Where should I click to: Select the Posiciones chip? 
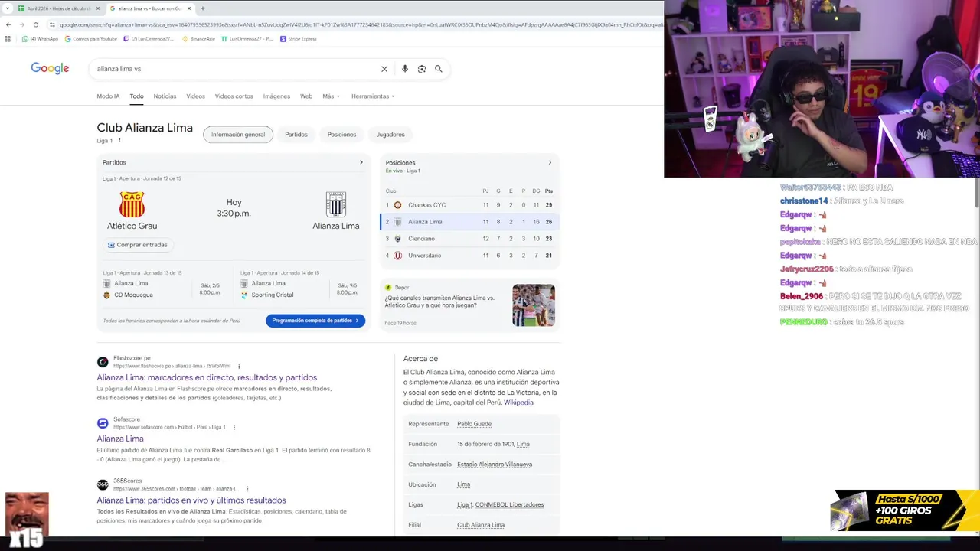(x=341, y=135)
